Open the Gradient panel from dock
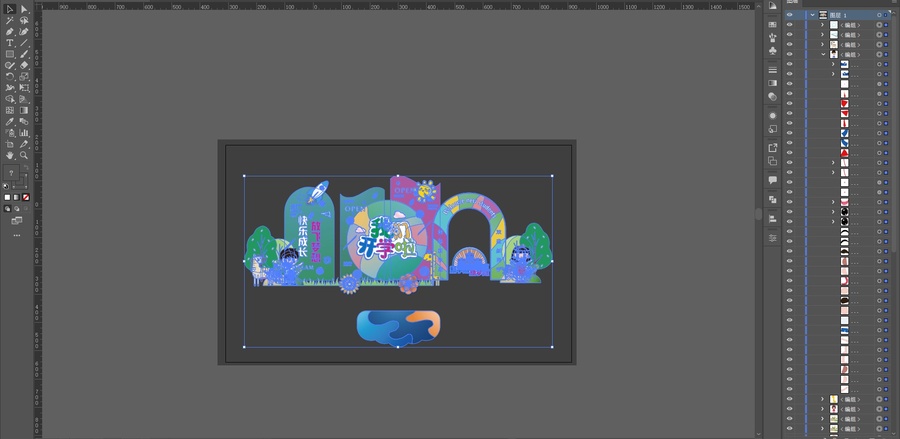 773,83
